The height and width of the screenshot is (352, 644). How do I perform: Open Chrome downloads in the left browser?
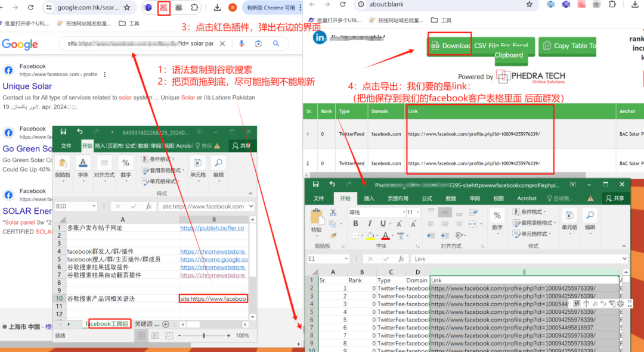pyautogui.click(x=217, y=7)
